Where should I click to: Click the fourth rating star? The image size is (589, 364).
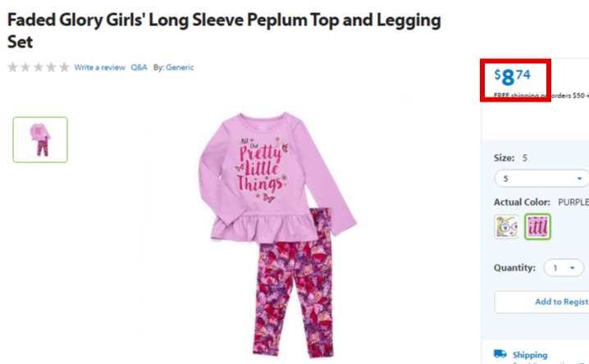(52, 67)
